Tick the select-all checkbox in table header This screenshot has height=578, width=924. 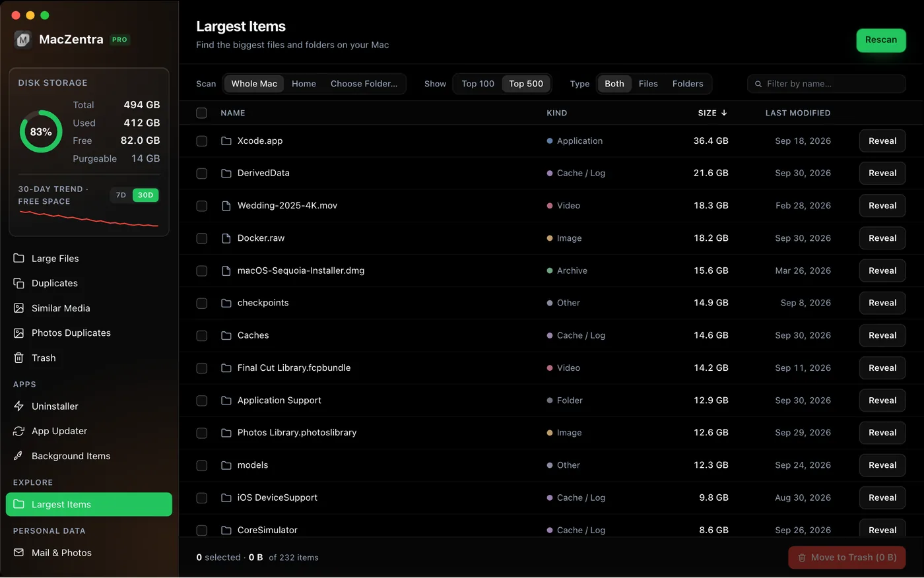(x=202, y=113)
